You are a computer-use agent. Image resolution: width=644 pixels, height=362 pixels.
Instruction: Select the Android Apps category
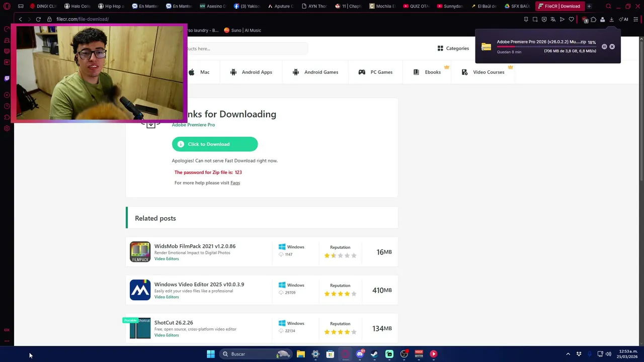[251, 72]
